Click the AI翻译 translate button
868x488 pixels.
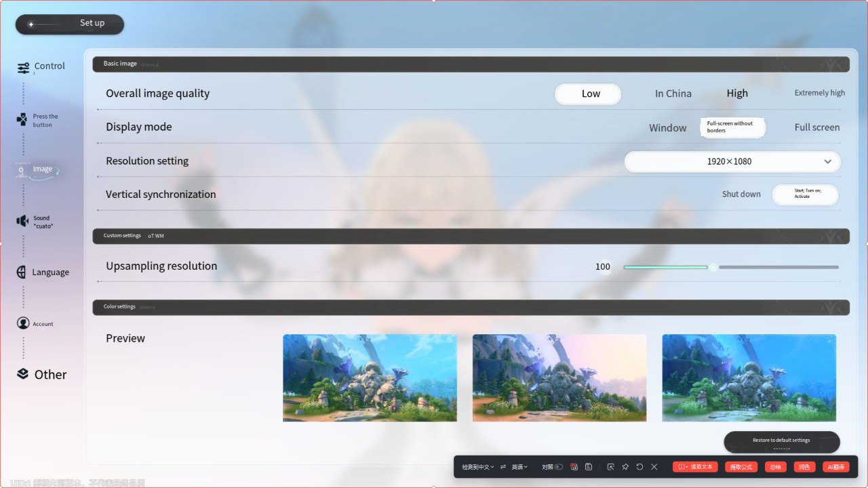click(x=836, y=467)
